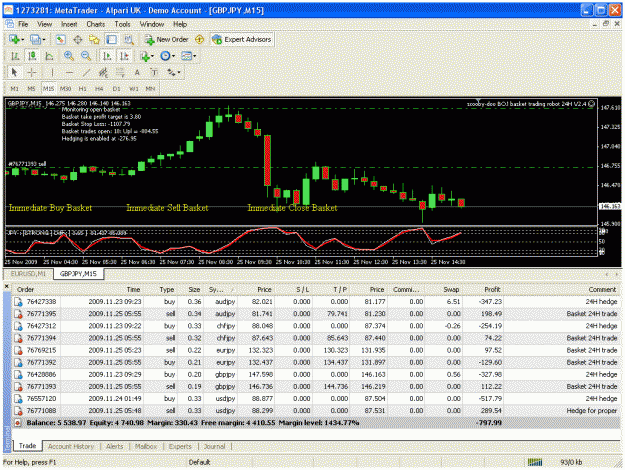Click the order icon for 76771088

(x=18, y=411)
